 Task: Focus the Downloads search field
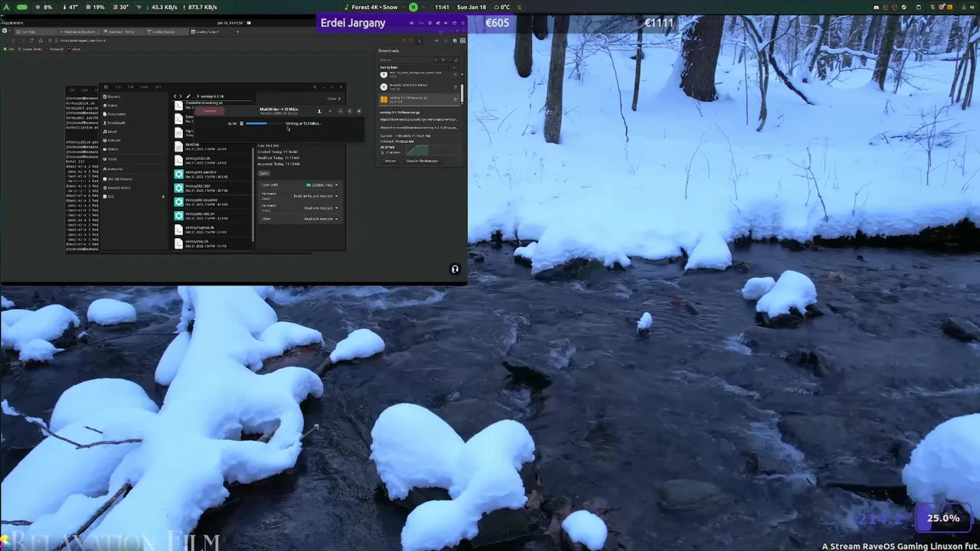[x=406, y=60]
